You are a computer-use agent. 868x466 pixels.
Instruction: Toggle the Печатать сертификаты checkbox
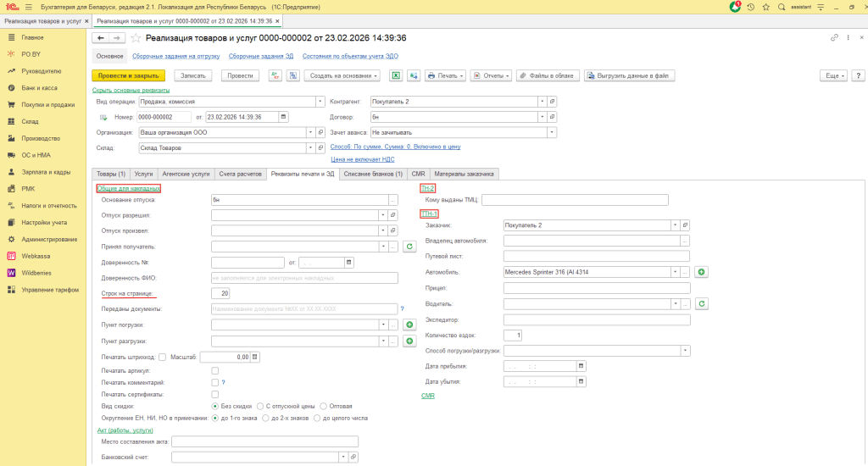pyautogui.click(x=214, y=394)
